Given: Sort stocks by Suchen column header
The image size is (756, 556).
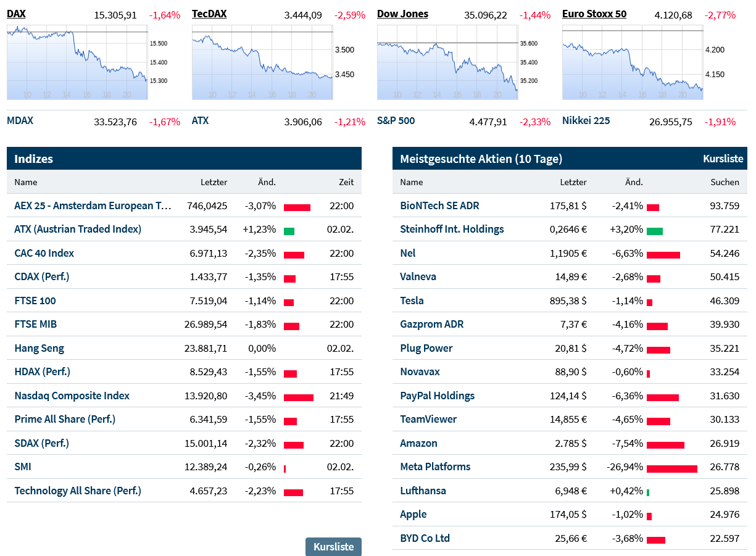Looking at the screenshot, I should tap(725, 182).
